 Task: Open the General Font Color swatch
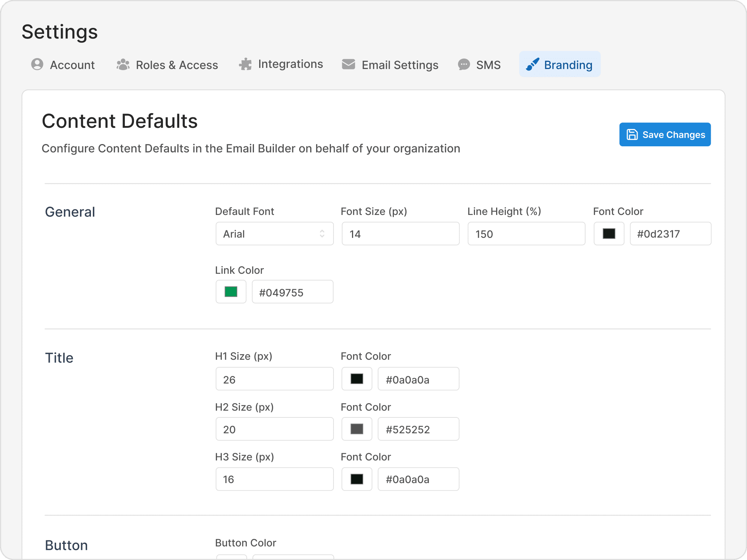(x=609, y=234)
